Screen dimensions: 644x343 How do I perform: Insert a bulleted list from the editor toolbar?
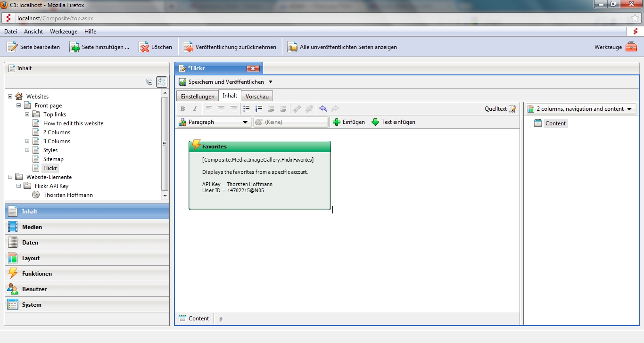(x=246, y=109)
